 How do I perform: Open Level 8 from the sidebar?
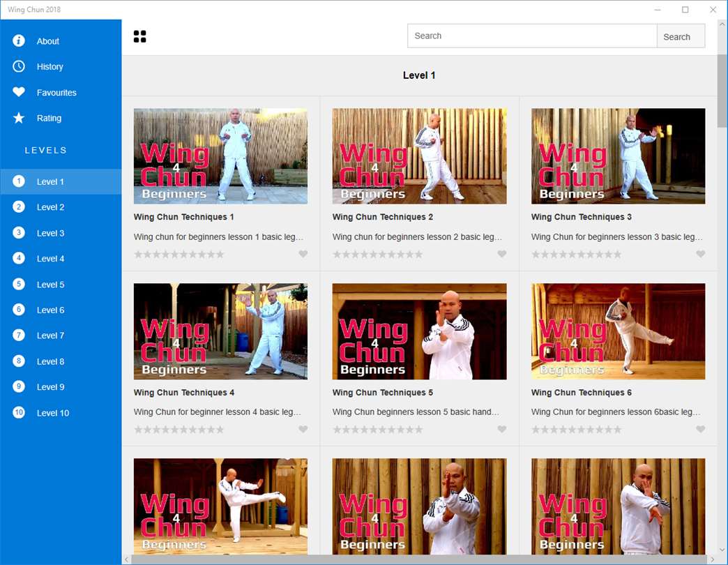pyautogui.click(x=61, y=361)
